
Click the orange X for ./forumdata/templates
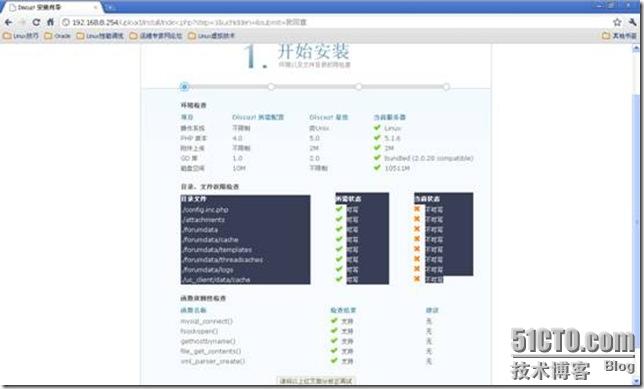pos(417,249)
